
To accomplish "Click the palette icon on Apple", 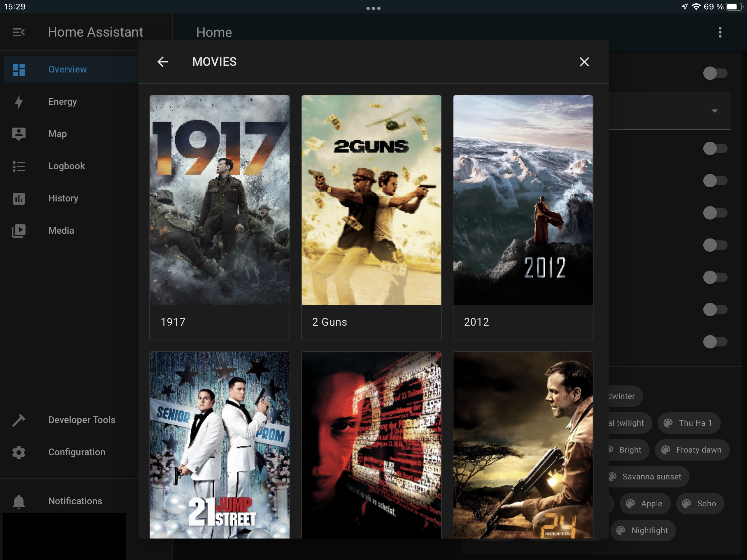I will coord(630,504).
